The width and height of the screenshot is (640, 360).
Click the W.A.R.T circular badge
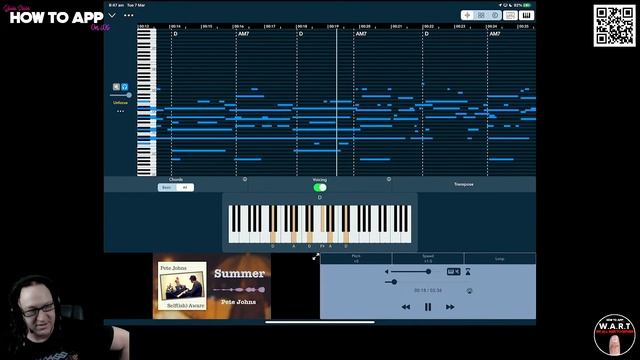click(x=614, y=335)
